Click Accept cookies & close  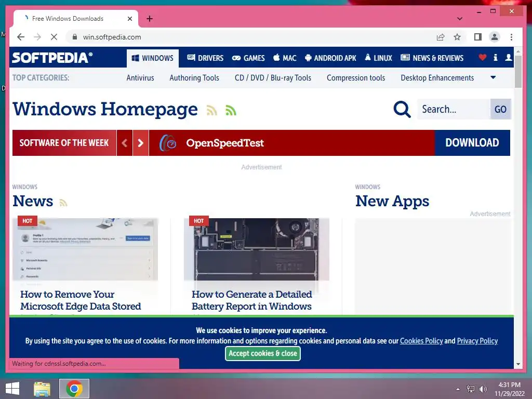263,353
